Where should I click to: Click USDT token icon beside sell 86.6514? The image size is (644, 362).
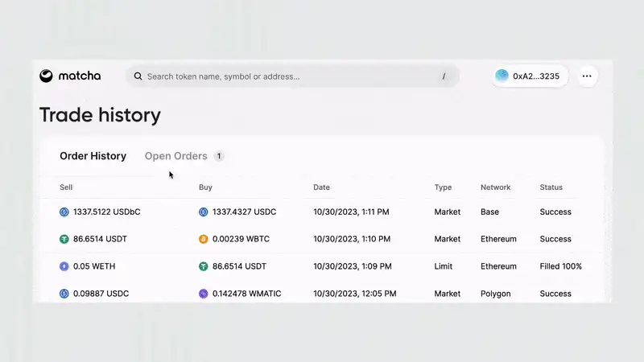64,239
